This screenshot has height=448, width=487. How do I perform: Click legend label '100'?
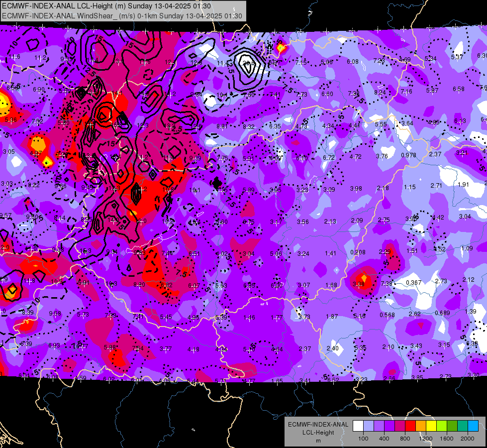(363, 439)
